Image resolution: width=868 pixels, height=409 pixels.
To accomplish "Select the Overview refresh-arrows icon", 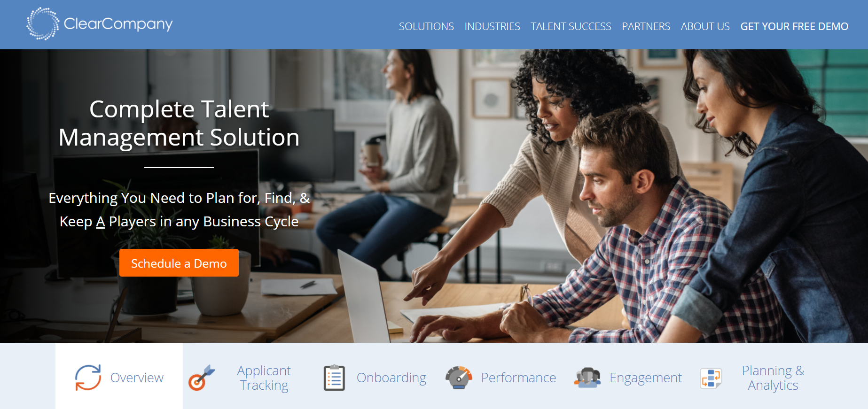I will click(88, 378).
